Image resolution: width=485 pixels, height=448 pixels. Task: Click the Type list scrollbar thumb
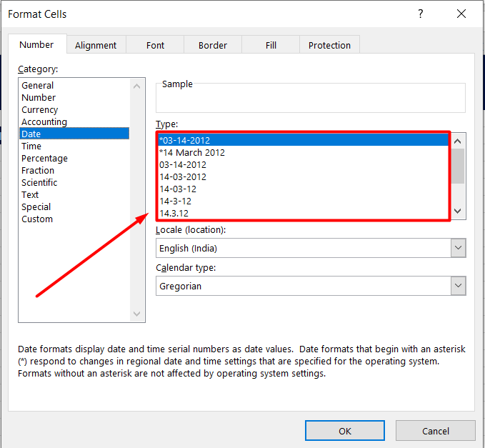pos(458,166)
